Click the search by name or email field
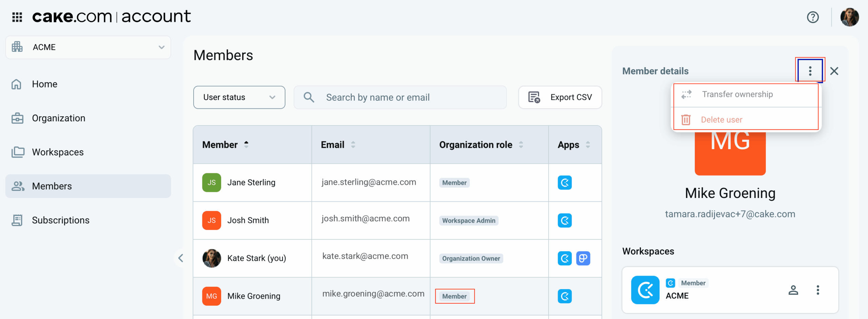This screenshot has width=868, height=319. pyautogui.click(x=400, y=97)
